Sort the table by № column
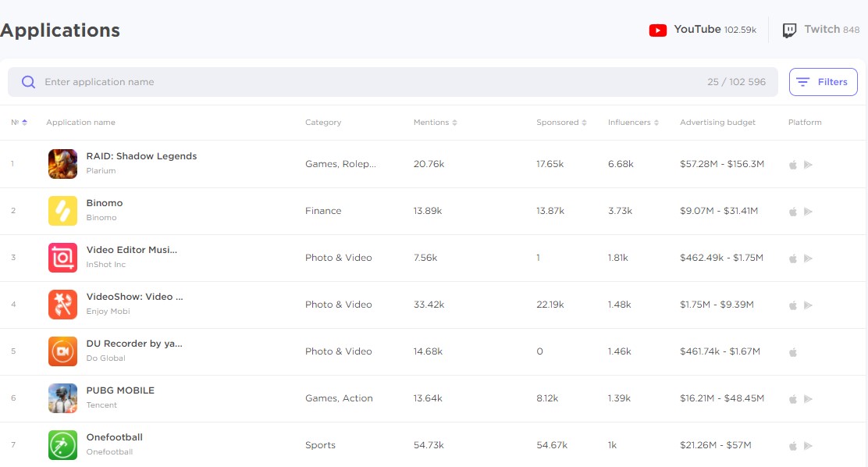Image resolution: width=868 pixels, height=467 pixels. point(19,123)
